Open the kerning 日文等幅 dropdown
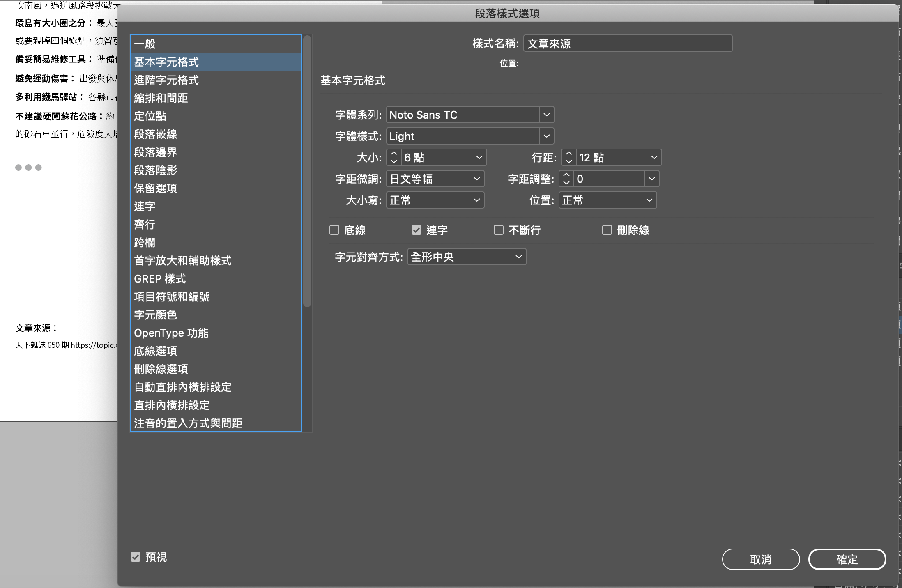This screenshot has width=902, height=588. point(476,179)
